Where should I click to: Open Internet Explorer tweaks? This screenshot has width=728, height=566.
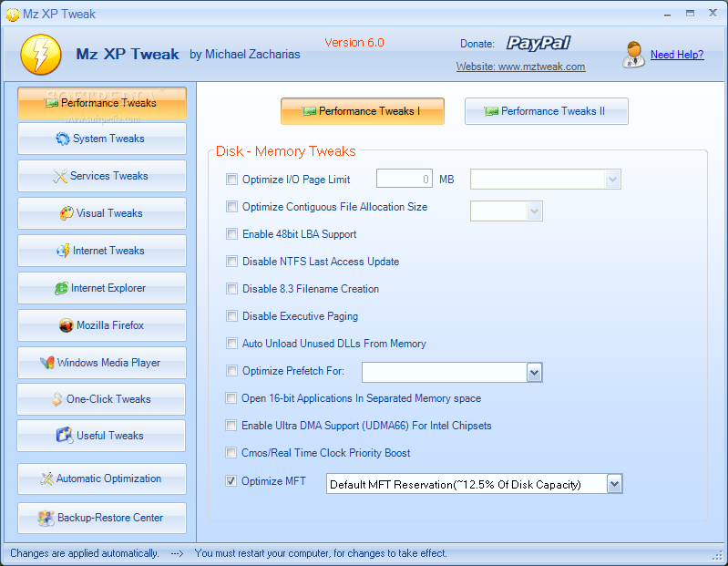(102, 288)
